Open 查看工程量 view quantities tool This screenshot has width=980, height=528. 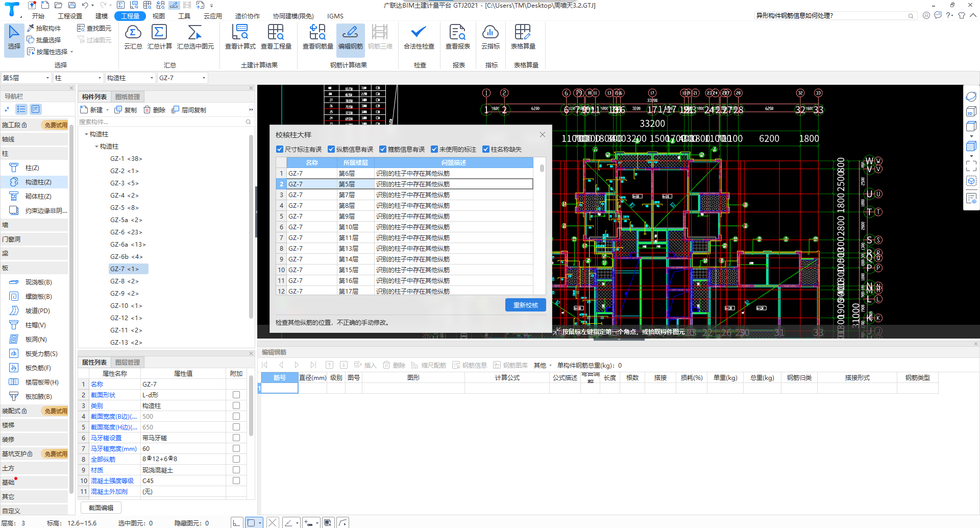[x=276, y=37]
